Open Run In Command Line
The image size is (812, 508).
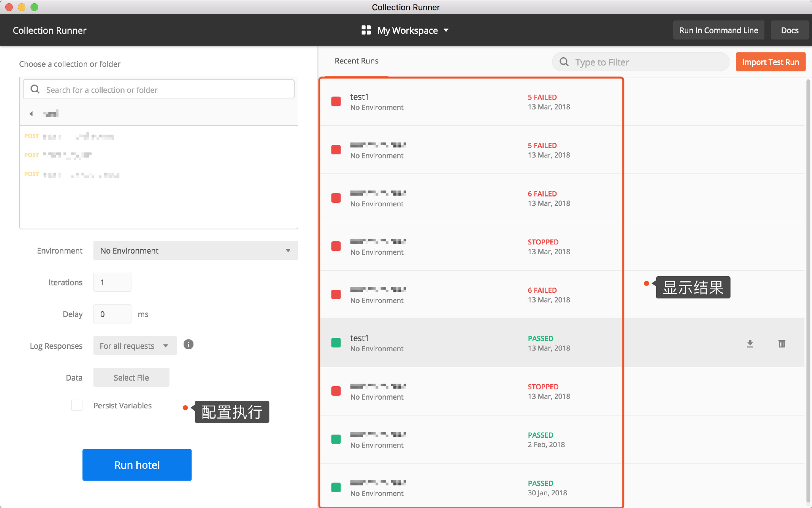click(718, 30)
